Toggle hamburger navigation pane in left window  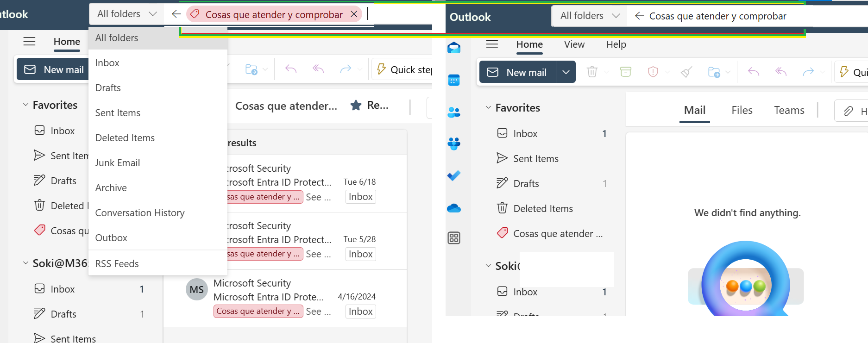[x=29, y=41]
